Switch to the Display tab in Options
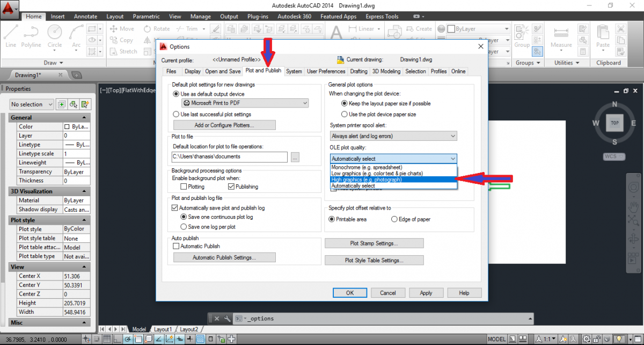 192,71
